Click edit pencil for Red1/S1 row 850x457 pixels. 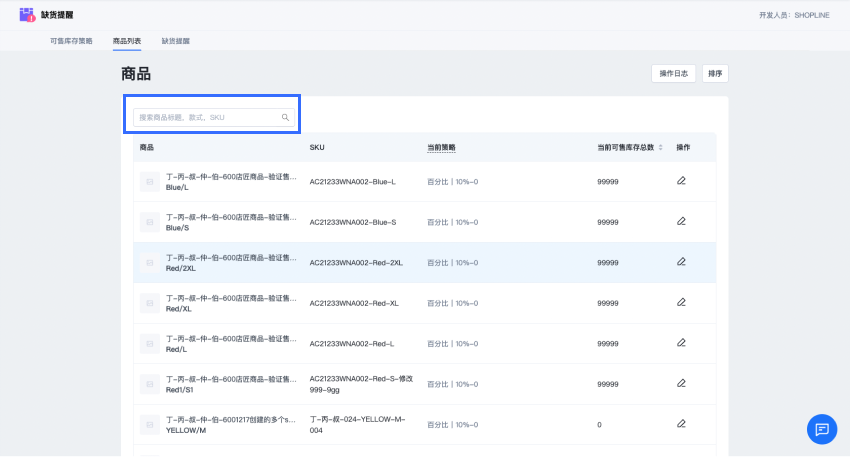681,383
